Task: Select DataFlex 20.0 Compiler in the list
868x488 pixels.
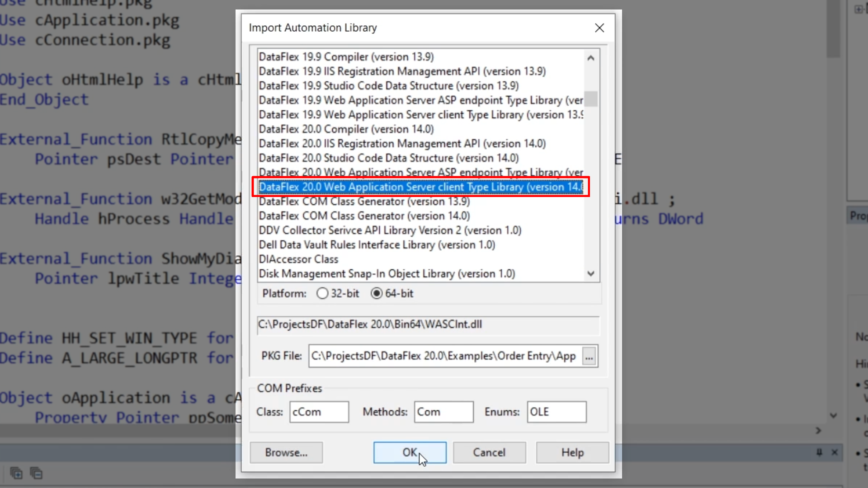Action: (346, 129)
